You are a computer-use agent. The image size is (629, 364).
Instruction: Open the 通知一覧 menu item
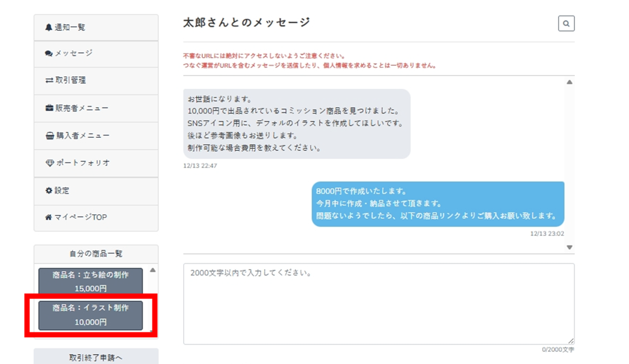click(x=96, y=28)
